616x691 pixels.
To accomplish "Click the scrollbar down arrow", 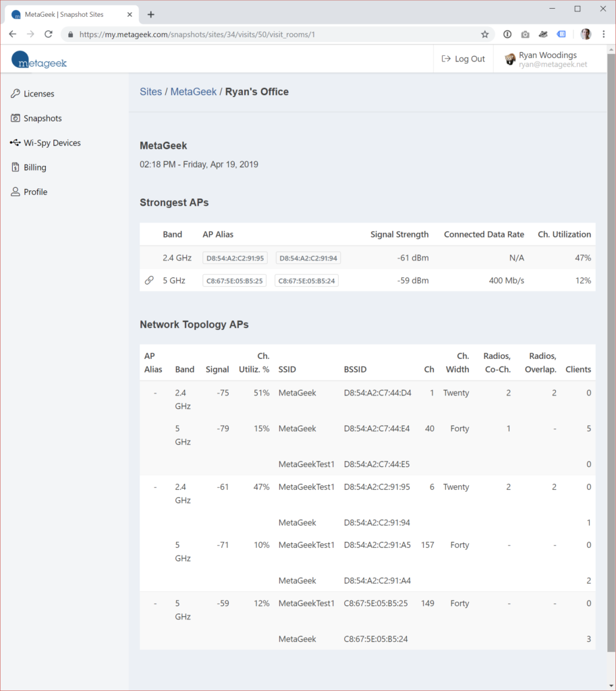I will click(611, 686).
